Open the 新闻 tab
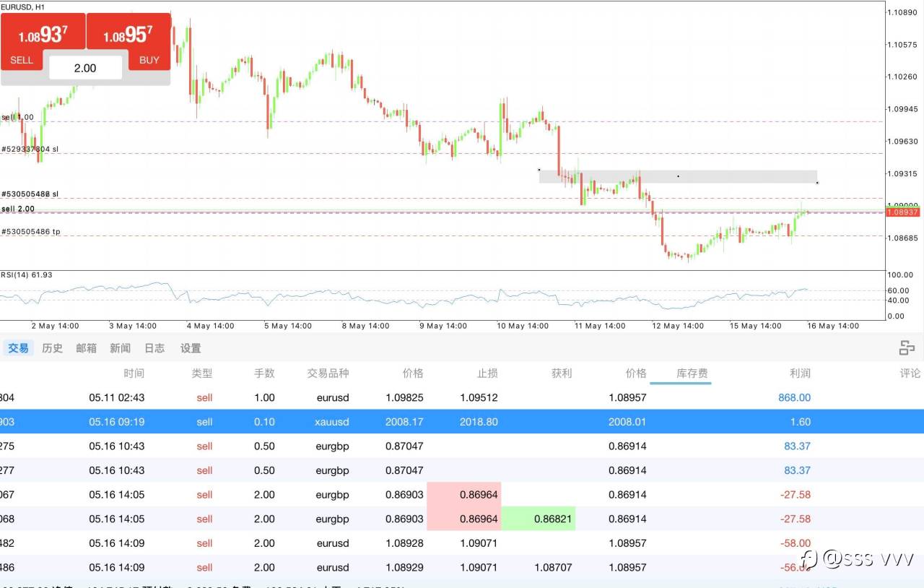 tap(120, 348)
